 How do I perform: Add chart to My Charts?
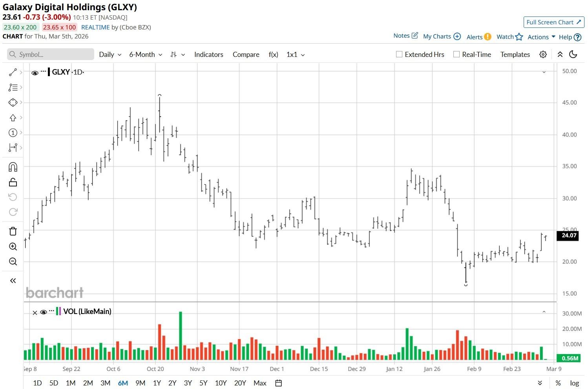click(x=457, y=37)
